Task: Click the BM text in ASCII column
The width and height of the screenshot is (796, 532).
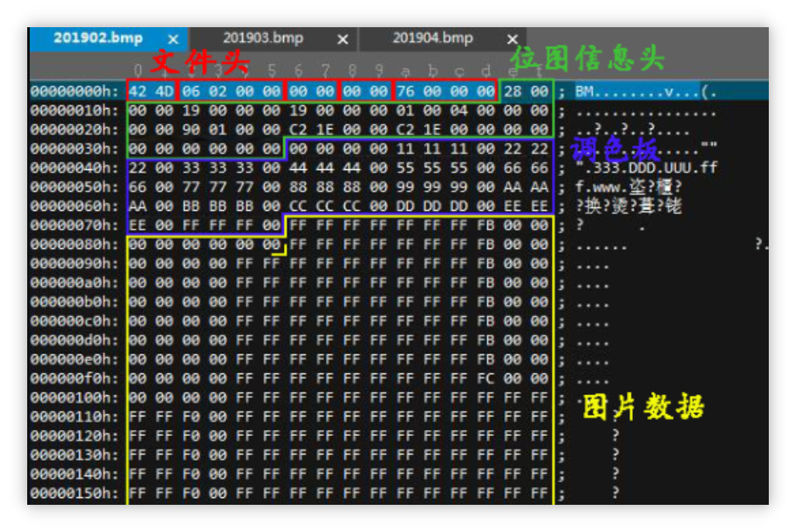Action: pos(586,91)
